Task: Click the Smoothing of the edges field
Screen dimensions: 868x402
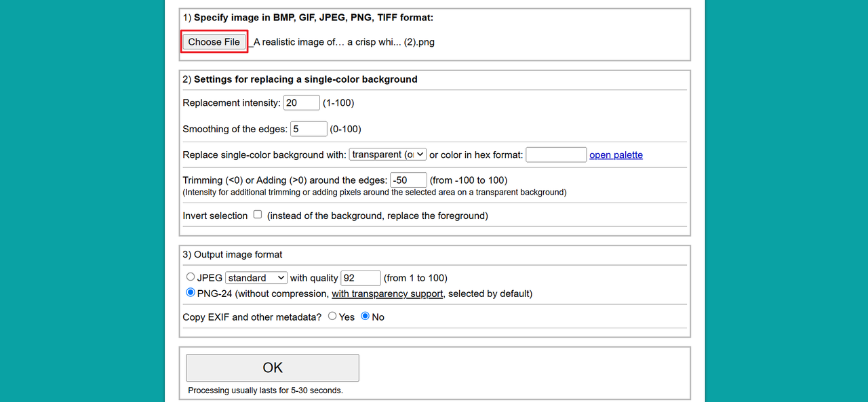Action: (x=308, y=129)
